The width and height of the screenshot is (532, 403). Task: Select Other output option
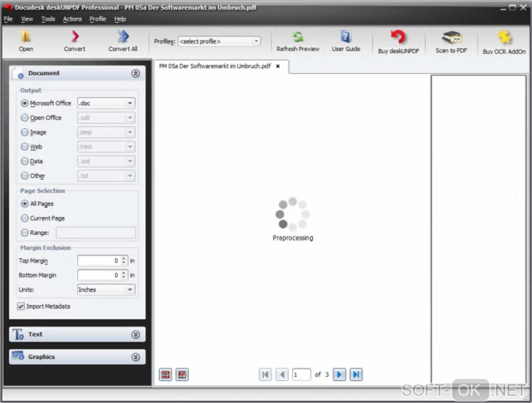[x=25, y=175]
